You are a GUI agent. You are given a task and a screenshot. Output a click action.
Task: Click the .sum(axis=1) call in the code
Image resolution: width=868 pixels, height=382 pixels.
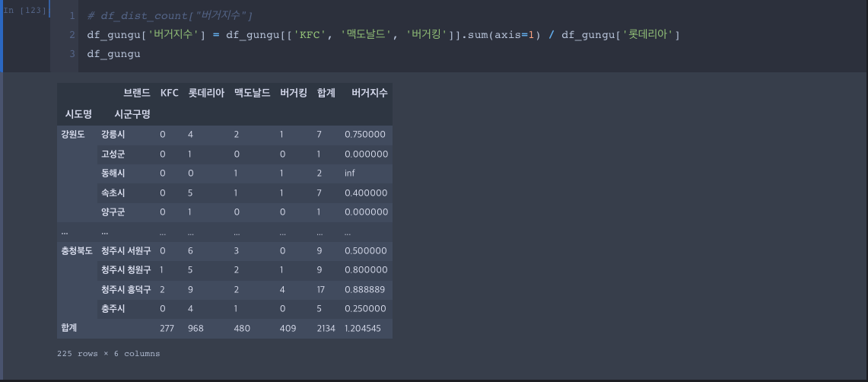[500, 35]
